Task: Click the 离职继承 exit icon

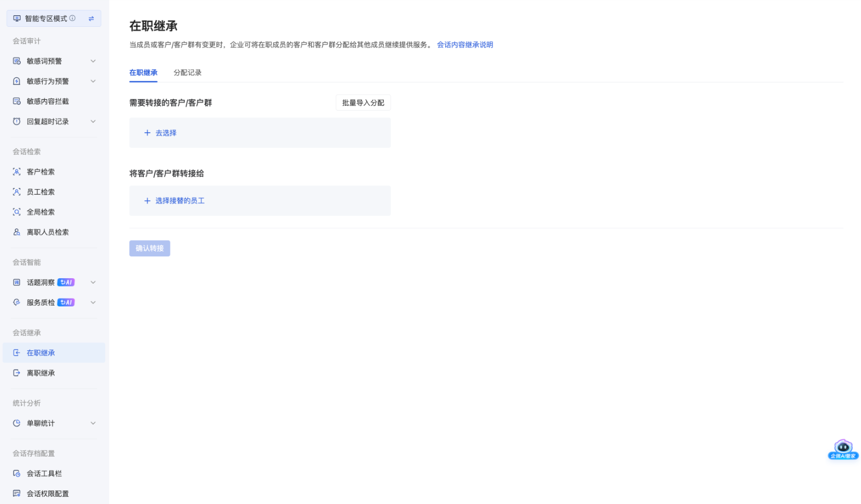Action: pyautogui.click(x=17, y=373)
